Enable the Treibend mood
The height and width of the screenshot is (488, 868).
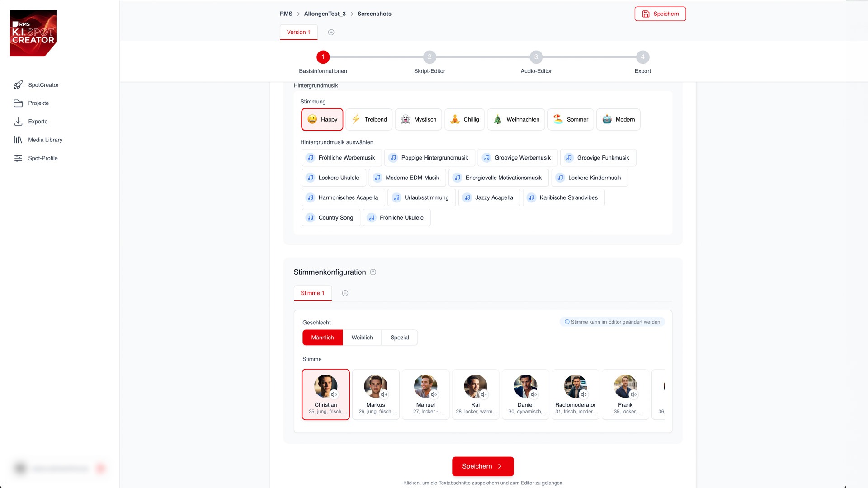pyautogui.click(x=369, y=119)
